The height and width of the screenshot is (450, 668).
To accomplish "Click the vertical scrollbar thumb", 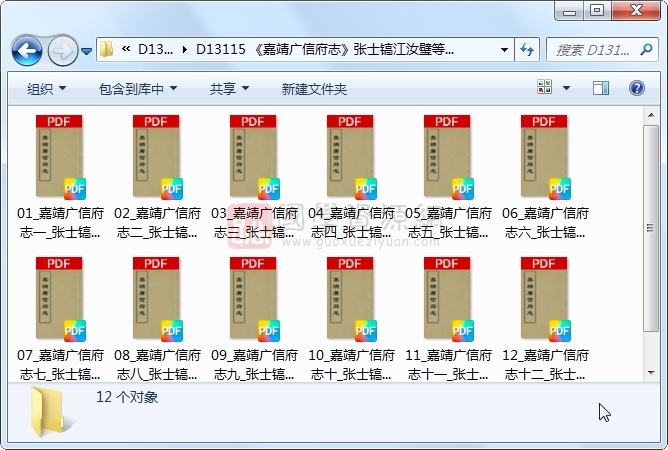I will [x=651, y=228].
